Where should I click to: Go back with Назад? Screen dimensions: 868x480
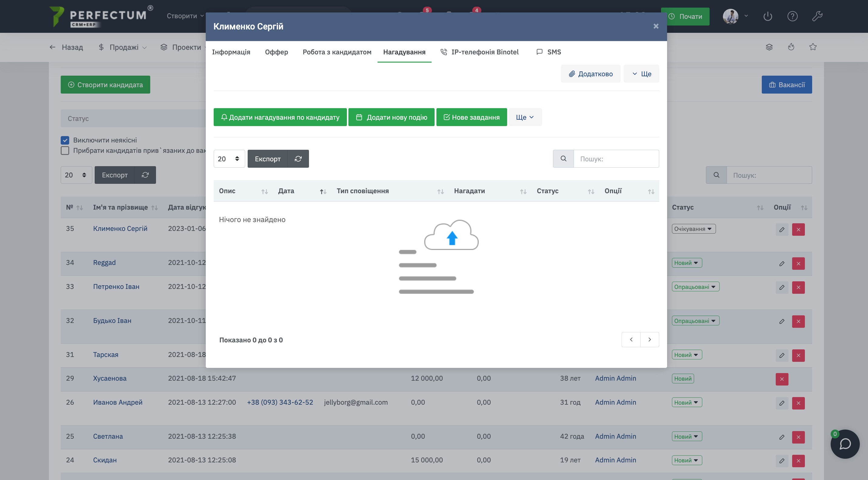click(x=66, y=47)
